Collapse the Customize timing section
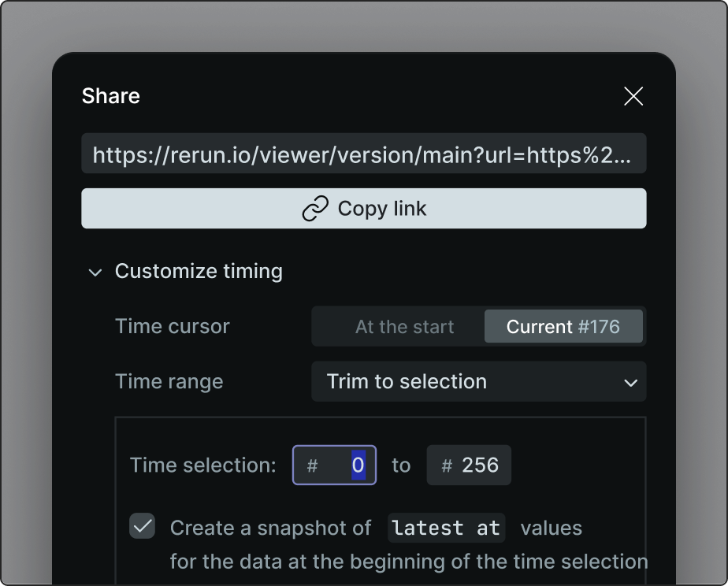This screenshot has height=586, width=728. 199,272
